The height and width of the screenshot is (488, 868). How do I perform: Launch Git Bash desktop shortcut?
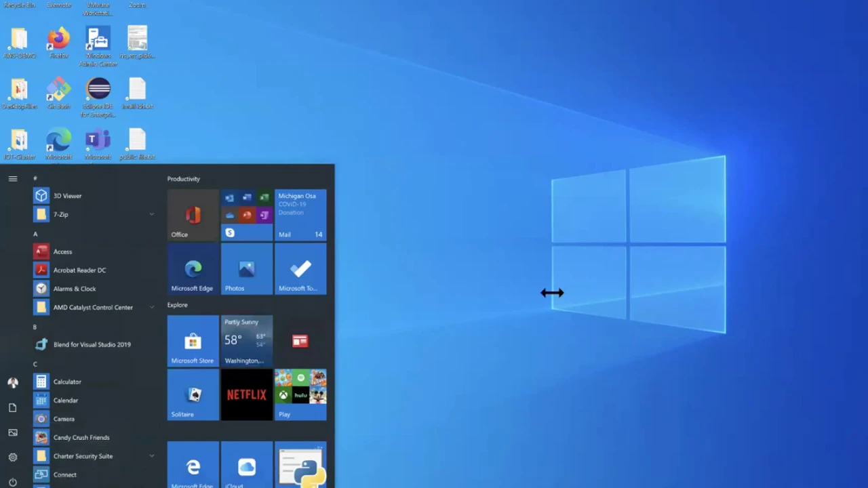tap(58, 94)
